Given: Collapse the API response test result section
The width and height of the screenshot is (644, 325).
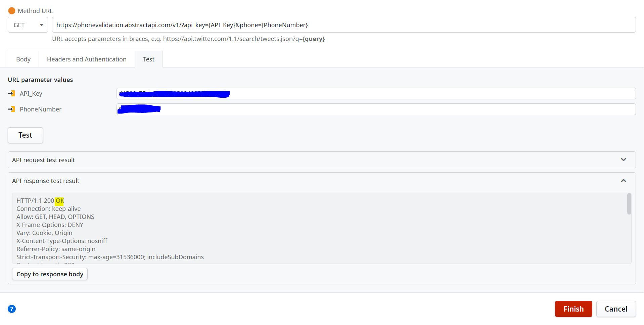Looking at the screenshot, I should point(322,181).
